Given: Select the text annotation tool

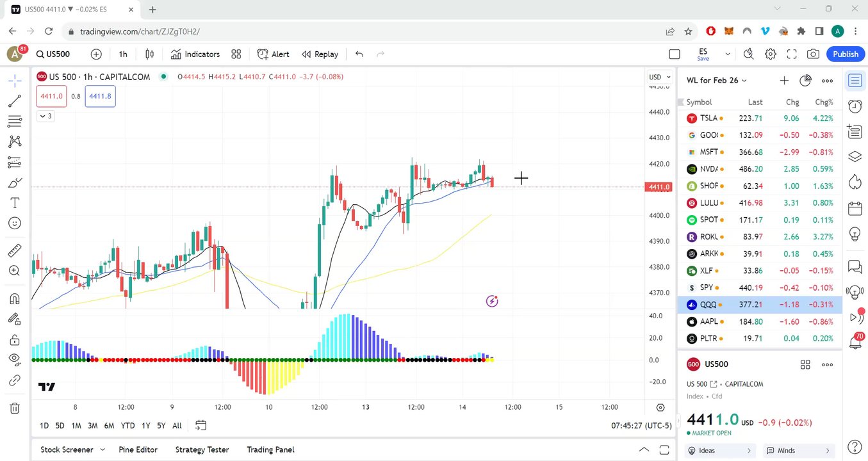Looking at the screenshot, I should click(x=15, y=203).
